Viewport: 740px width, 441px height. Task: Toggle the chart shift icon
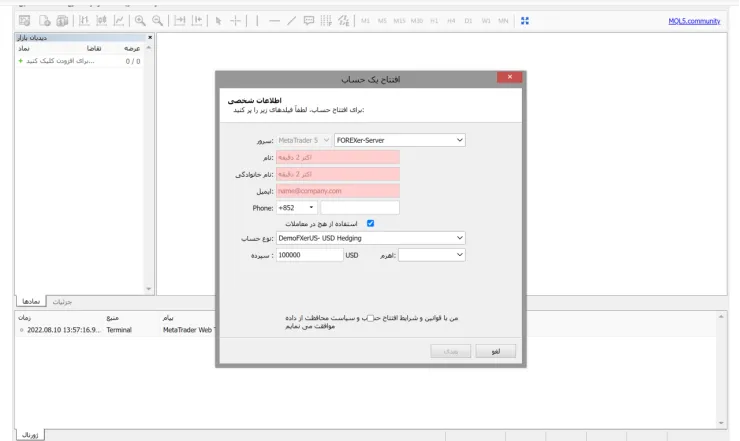tap(197, 21)
